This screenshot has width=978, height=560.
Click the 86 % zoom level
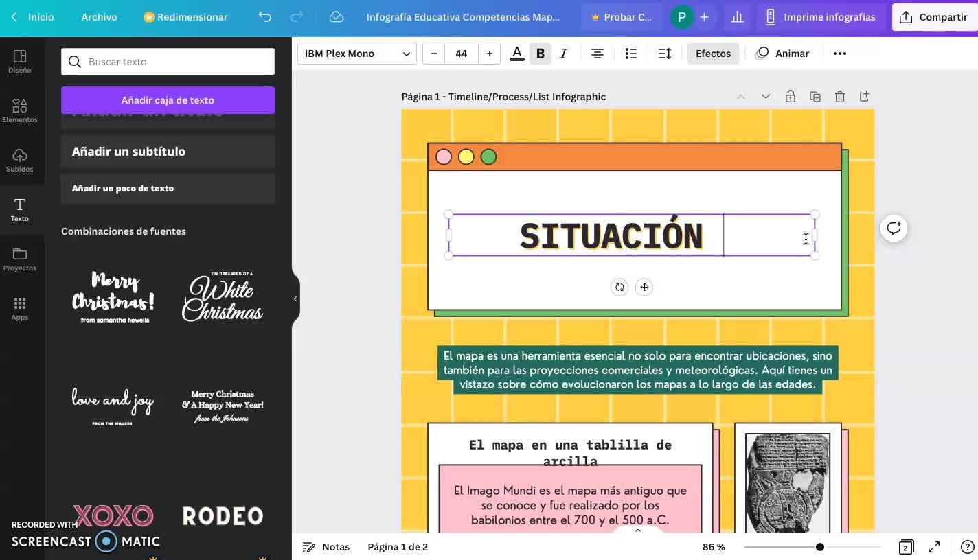714,547
